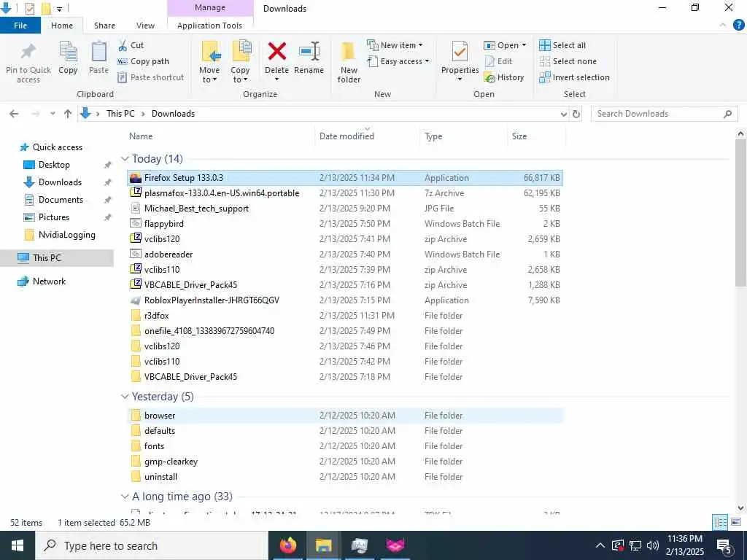Click the volume speaker tray icon

pos(653,545)
